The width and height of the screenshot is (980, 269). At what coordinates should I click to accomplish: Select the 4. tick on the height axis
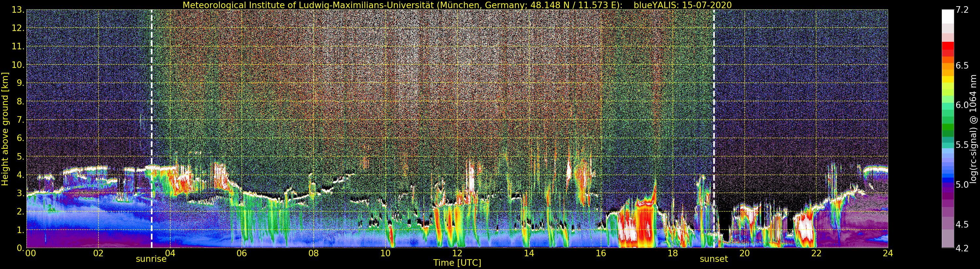21,175
